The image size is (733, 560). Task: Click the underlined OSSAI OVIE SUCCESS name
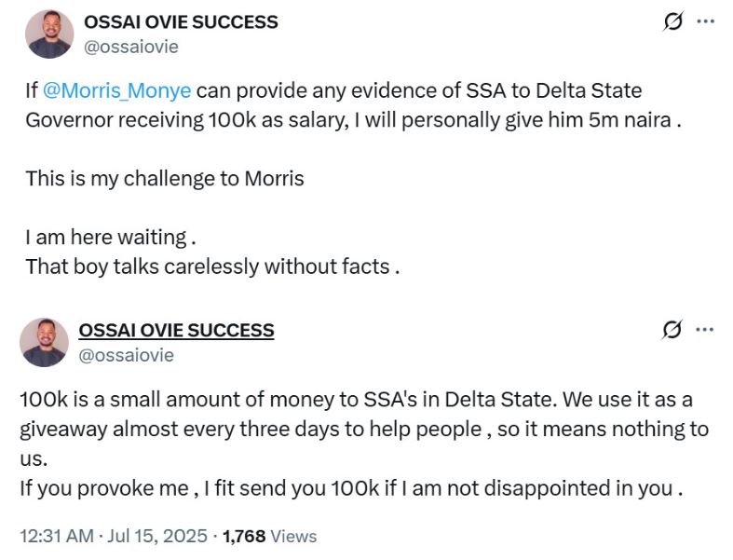click(x=176, y=330)
